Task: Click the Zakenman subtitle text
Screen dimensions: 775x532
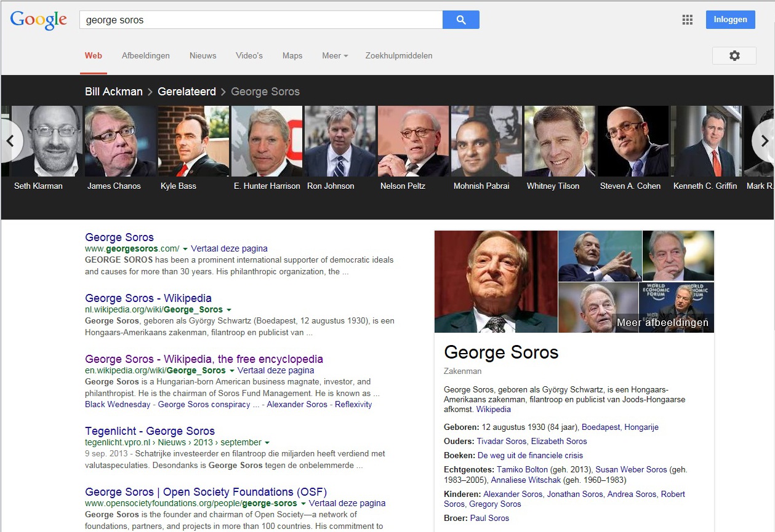Action: (462, 371)
